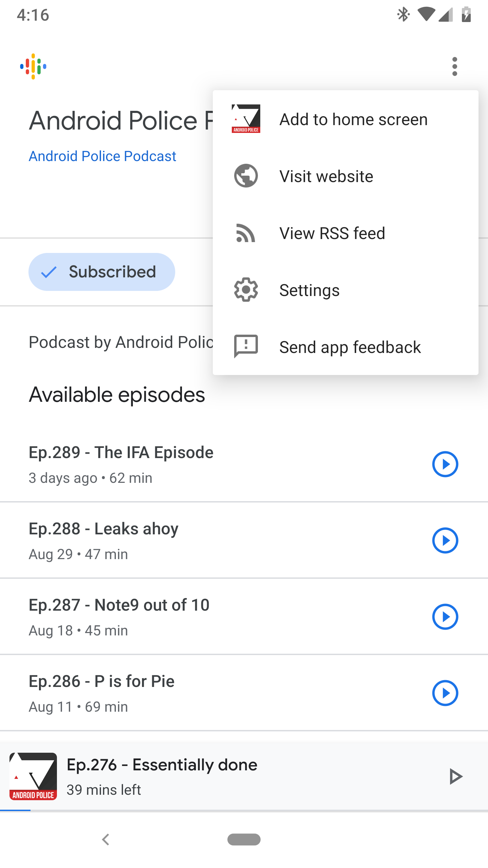Tap the feedback speech bubble icon

point(246,347)
